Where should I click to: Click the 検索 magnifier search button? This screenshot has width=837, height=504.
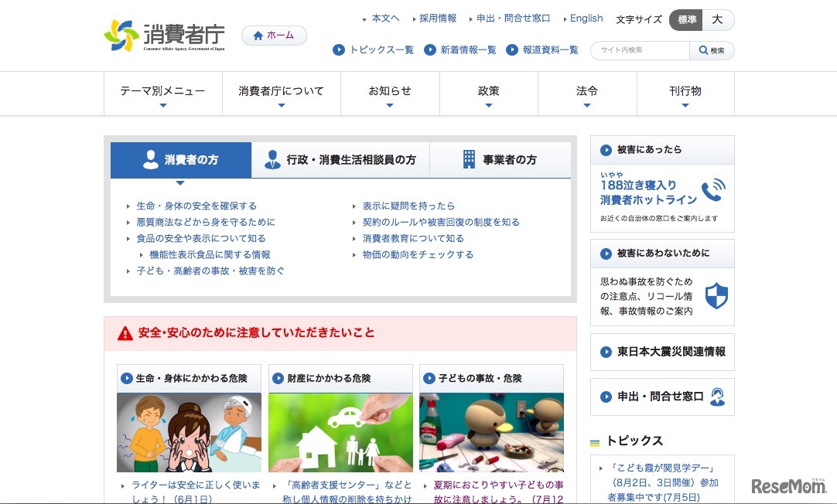coord(712,50)
